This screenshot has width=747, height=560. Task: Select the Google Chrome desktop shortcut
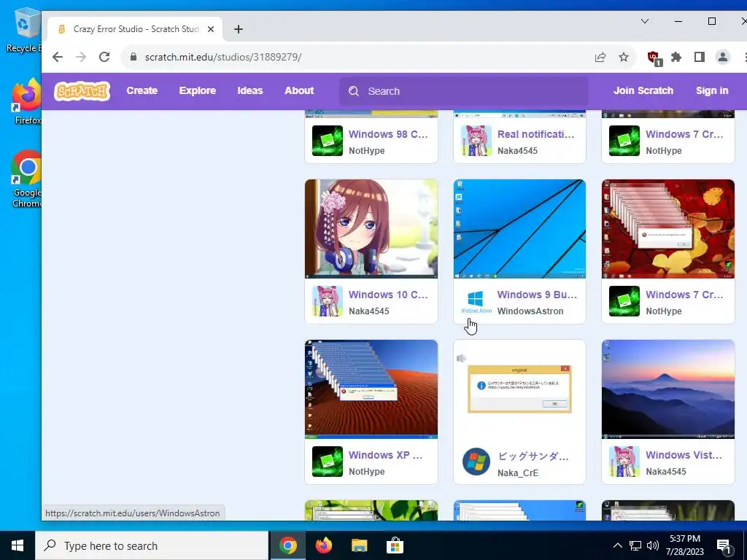tap(27, 179)
